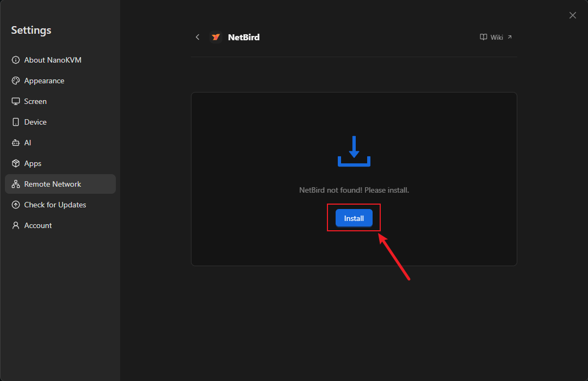Click the Remote Network nodes icon

pos(16,184)
